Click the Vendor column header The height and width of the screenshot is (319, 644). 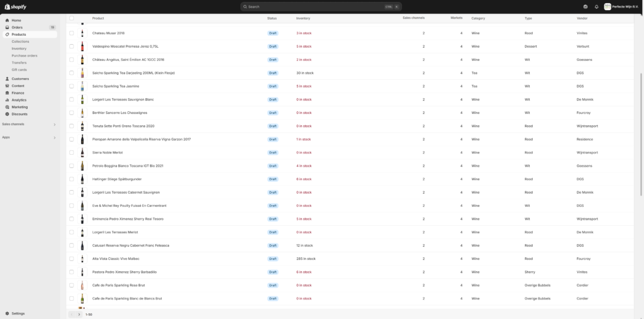582,18
